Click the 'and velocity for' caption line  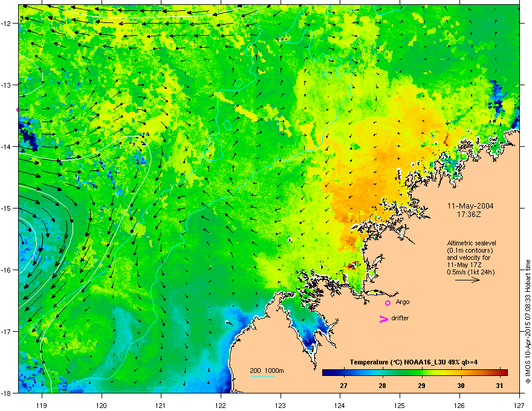(x=468, y=257)
